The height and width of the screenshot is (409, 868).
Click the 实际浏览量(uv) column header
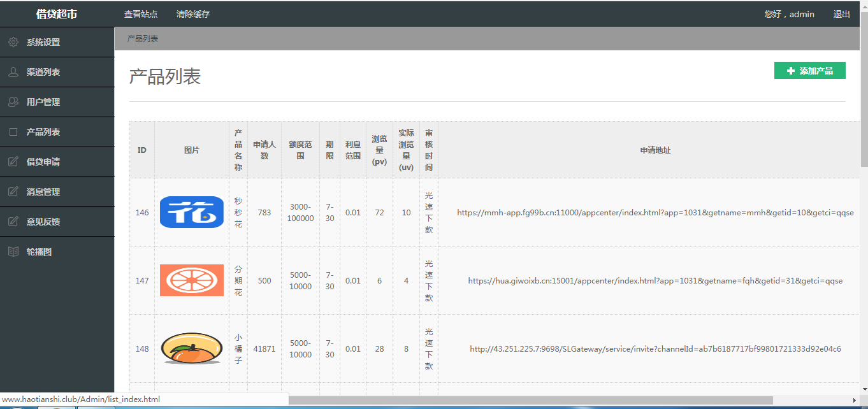tap(407, 150)
